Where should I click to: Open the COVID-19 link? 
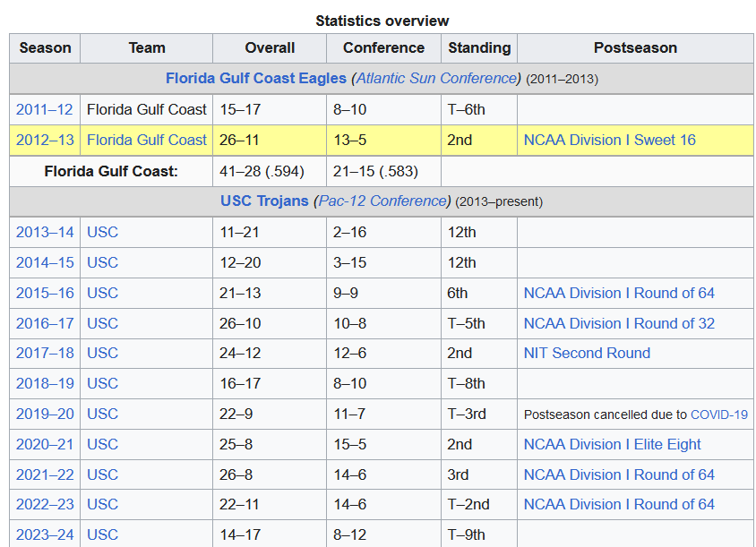pyautogui.click(x=719, y=415)
